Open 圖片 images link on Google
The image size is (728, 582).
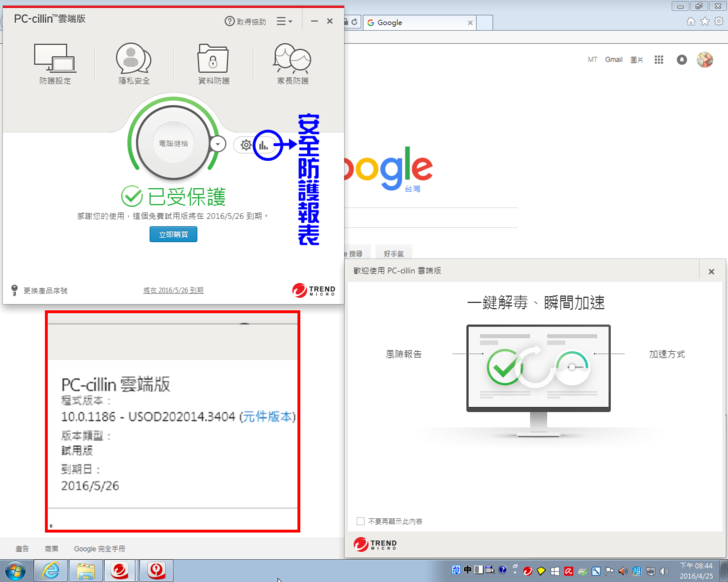[637, 60]
